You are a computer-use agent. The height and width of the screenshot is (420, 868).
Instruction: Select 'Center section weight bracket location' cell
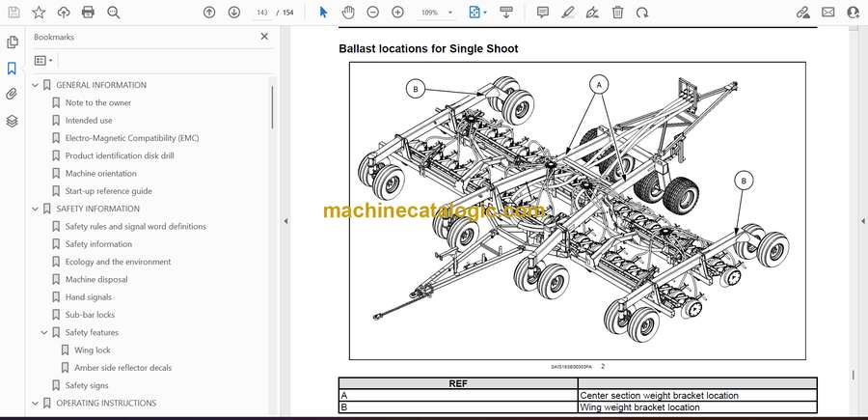[x=697, y=396]
